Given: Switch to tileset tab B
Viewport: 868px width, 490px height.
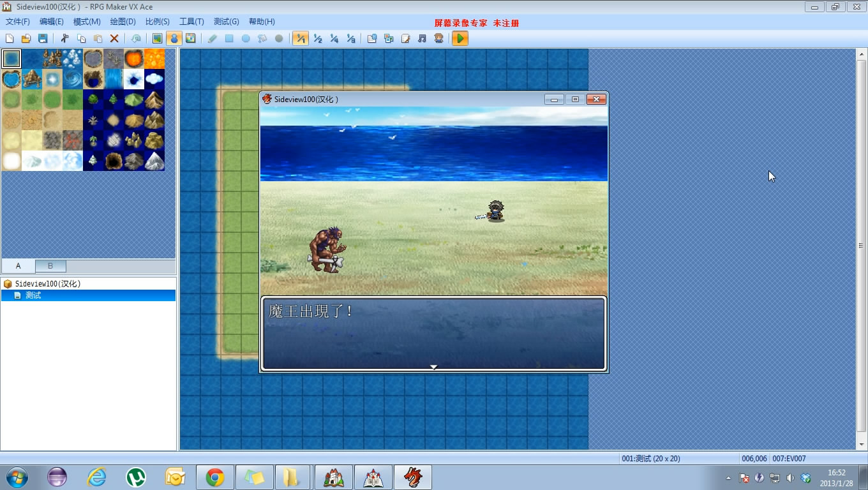Looking at the screenshot, I should 50,266.
